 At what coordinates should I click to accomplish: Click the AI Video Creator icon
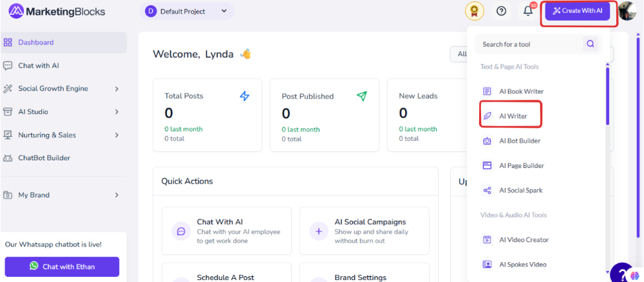(487, 240)
